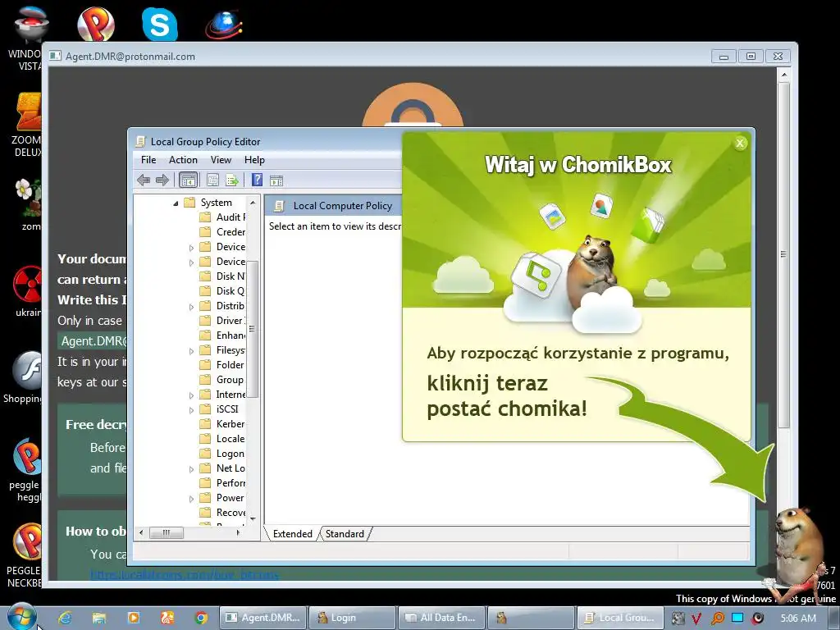Image resolution: width=840 pixels, height=630 pixels.
Task: Select the Disk N folder in the tree
Action: coord(222,276)
